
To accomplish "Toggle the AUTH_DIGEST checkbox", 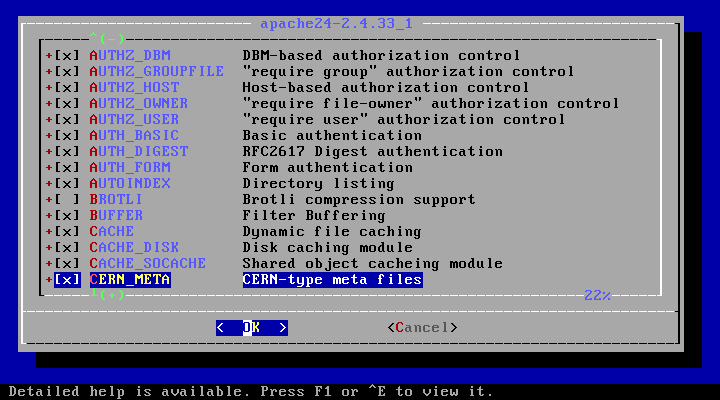I will [67, 152].
